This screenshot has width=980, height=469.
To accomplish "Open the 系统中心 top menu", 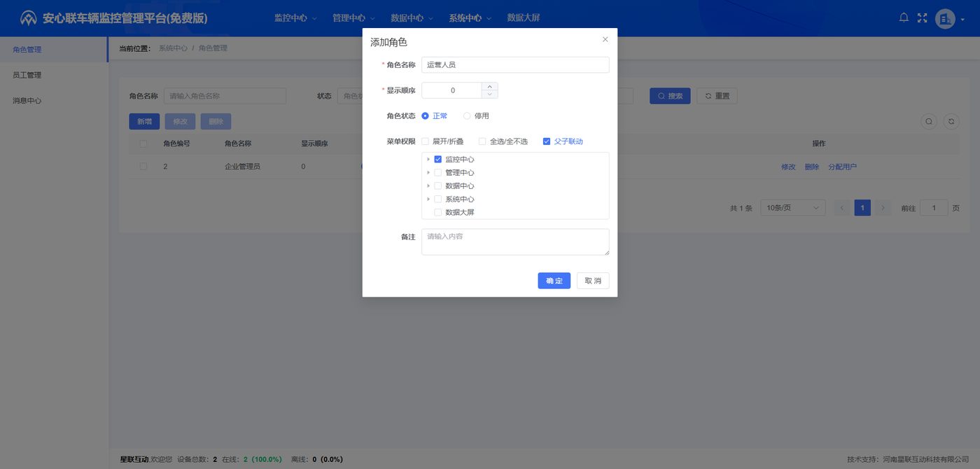I will tap(470, 18).
